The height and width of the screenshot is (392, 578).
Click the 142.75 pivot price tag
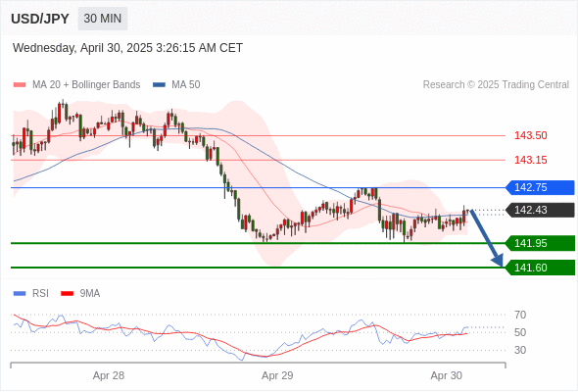coord(541,187)
